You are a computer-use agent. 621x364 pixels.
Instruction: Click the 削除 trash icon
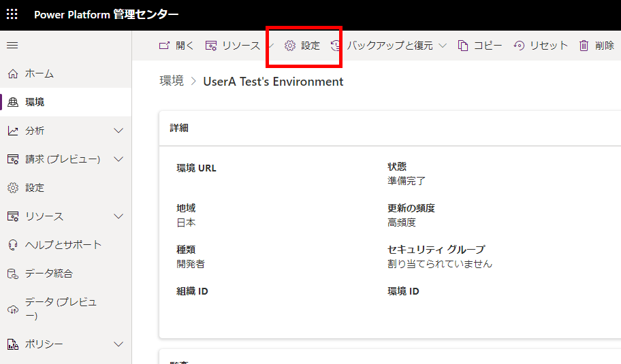(x=584, y=46)
